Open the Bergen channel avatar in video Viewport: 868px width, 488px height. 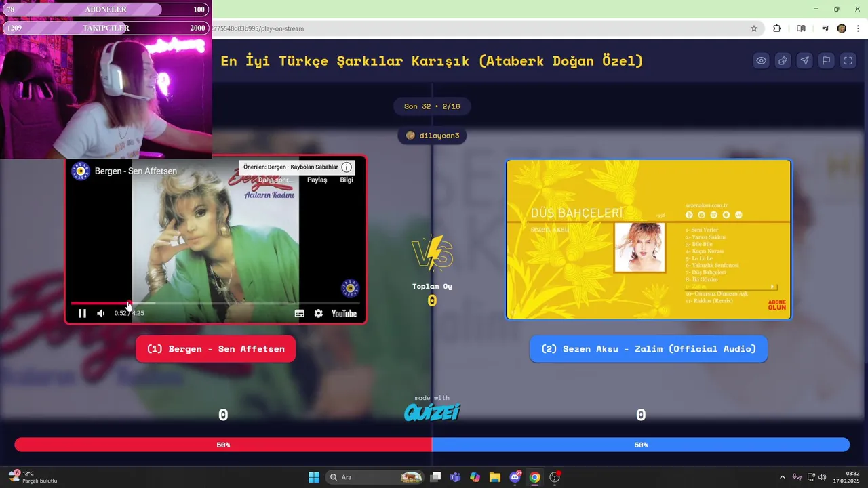81,171
